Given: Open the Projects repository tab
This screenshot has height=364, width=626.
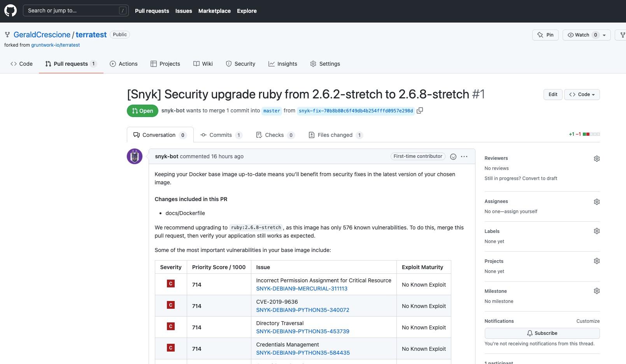Looking at the screenshot, I should tap(165, 64).
